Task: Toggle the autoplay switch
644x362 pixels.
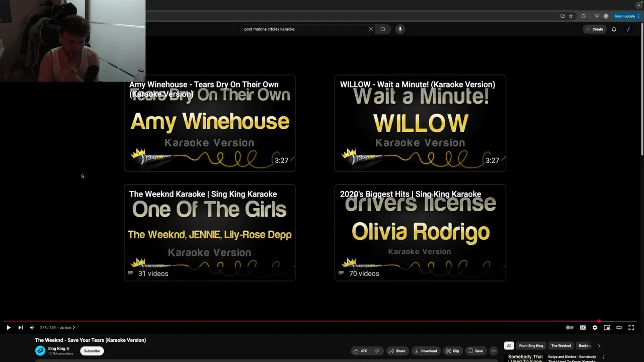Action: tap(570, 327)
